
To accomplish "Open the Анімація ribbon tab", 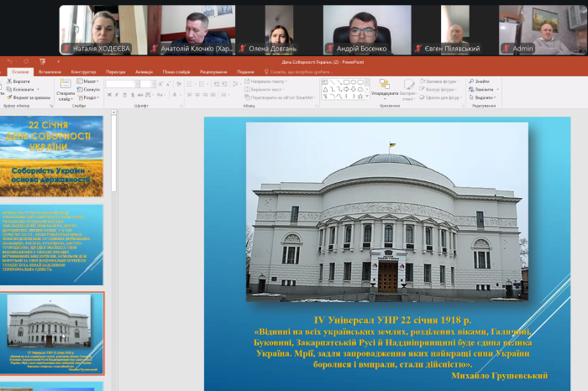I will click(144, 72).
